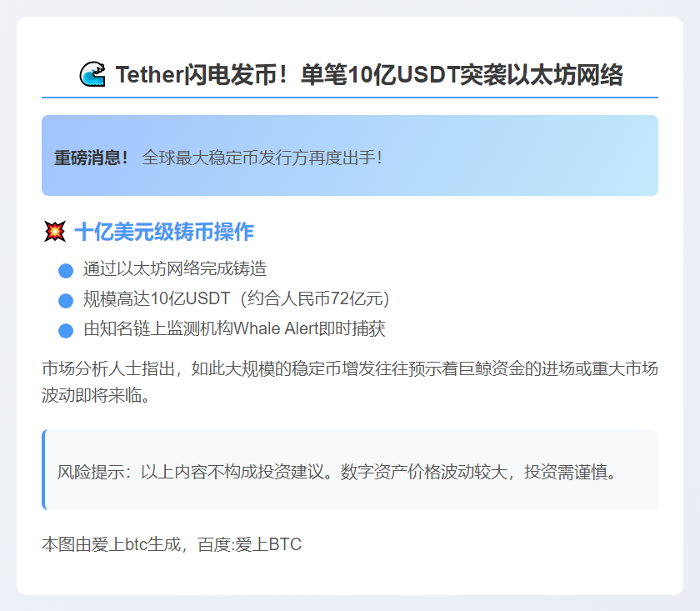The height and width of the screenshot is (611, 700).
Task: Select the 💥 explosion icon near the heading
Action: [x=55, y=231]
